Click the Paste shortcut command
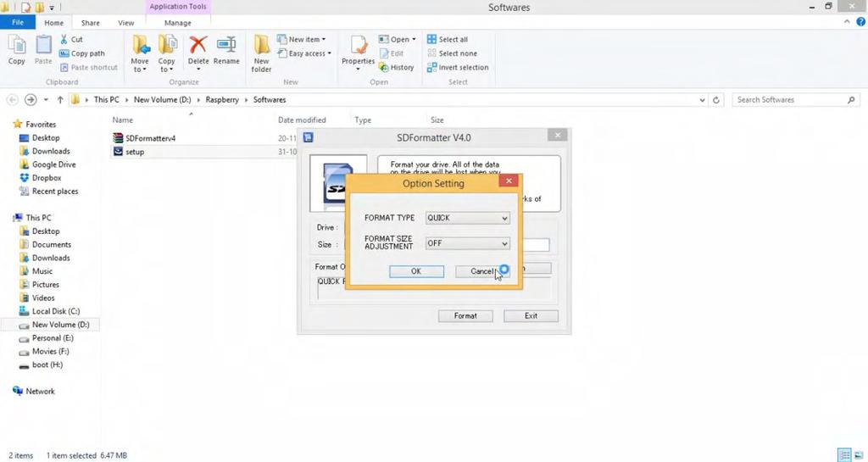Viewport: 868px width, 462px height. point(88,68)
